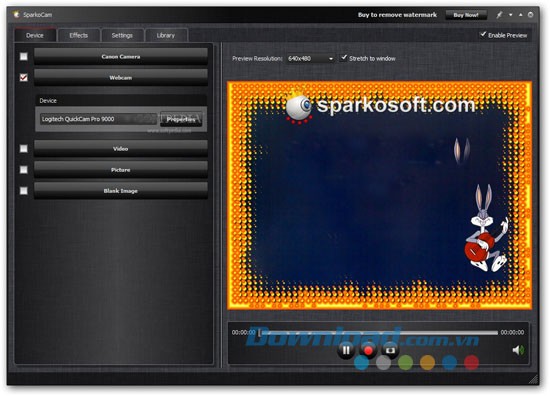550x396 pixels.
Task: Switch to the Device tab
Action: tap(35, 35)
